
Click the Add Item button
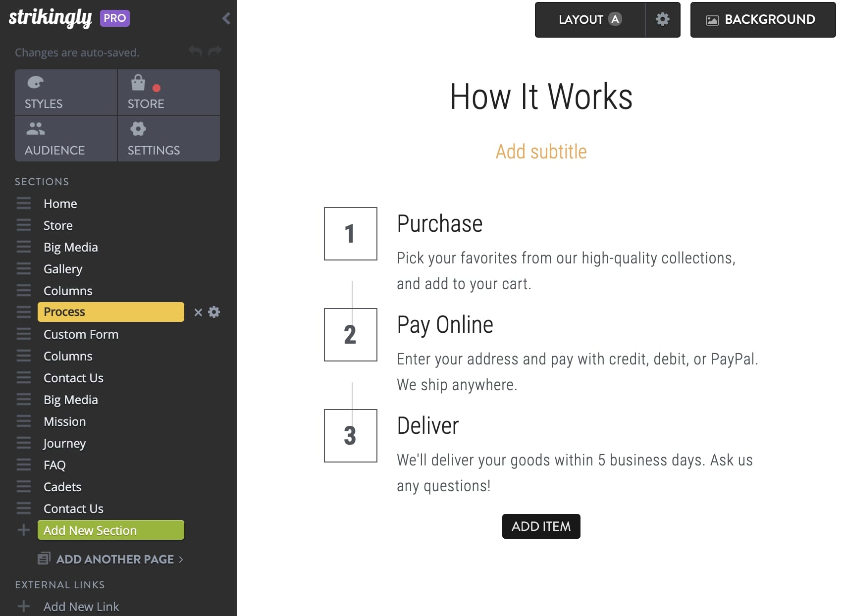pyautogui.click(x=541, y=526)
